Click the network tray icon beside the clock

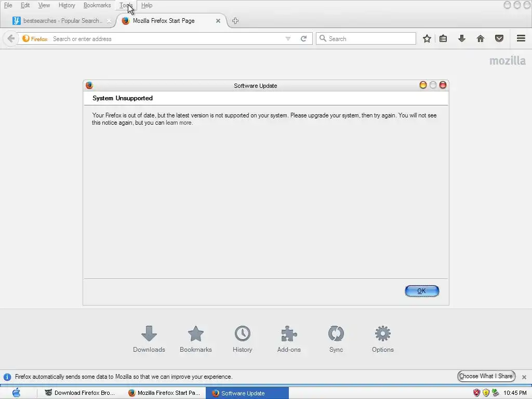(x=495, y=393)
